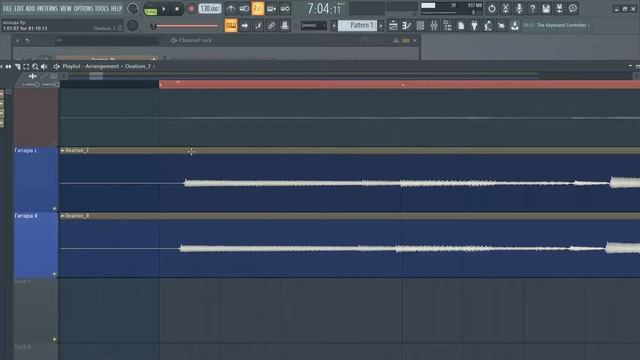Open The Keyboard Controller news panel

[x=558, y=25]
